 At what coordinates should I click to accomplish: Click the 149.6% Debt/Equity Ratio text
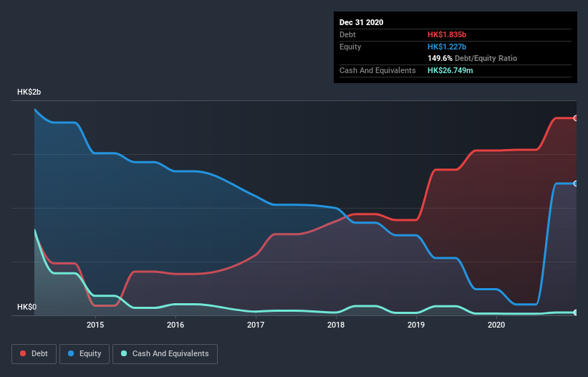(472, 59)
